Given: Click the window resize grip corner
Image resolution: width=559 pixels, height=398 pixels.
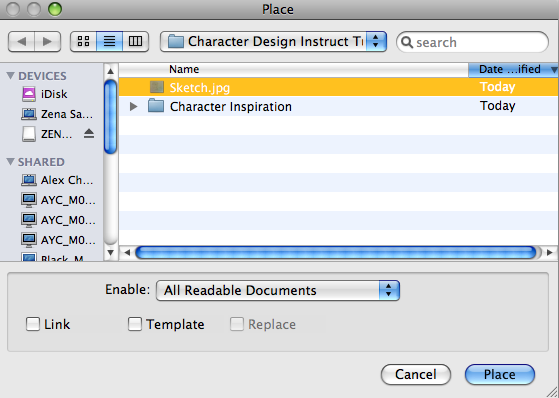Looking at the screenshot, I should pyautogui.click(x=552, y=391).
